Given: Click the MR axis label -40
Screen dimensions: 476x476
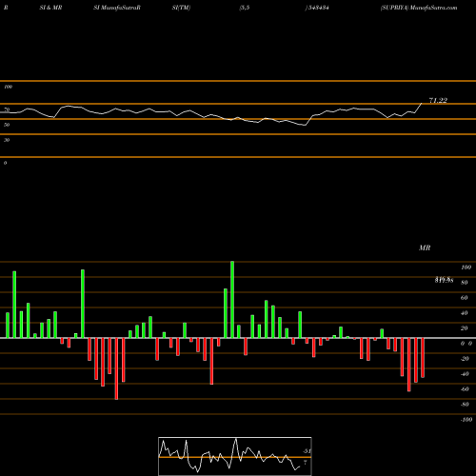Looking at the screenshot, I should (x=465, y=374).
